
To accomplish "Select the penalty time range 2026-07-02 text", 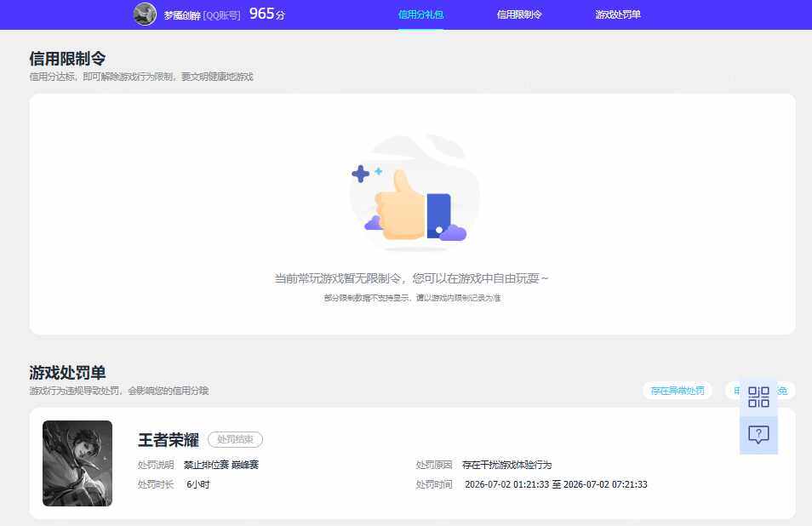I will pos(556,484).
